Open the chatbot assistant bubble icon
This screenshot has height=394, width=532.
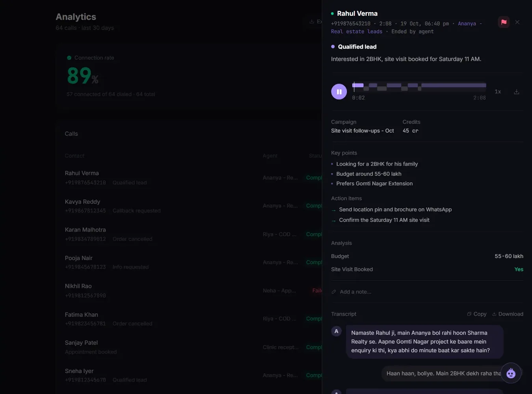[511, 373]
